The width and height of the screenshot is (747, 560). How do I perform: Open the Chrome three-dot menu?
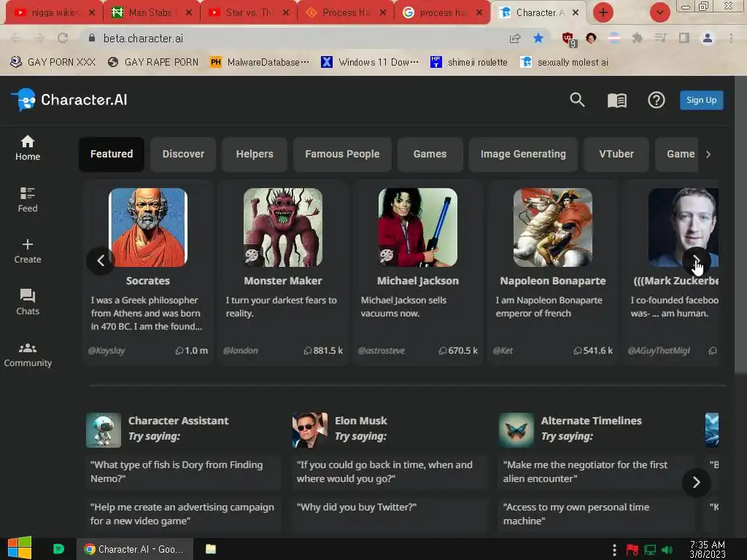pyautogui.click(x=731, y=38)
